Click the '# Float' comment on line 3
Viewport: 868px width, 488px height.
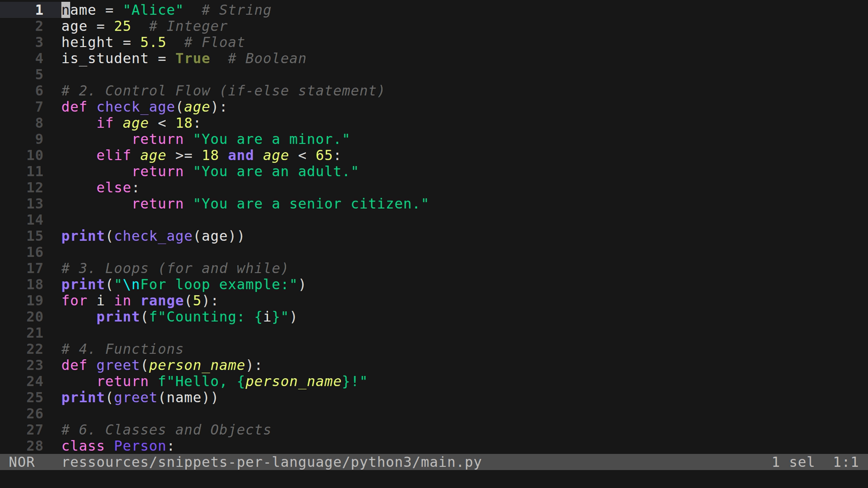pyautogui.click(x=214, y=42)
